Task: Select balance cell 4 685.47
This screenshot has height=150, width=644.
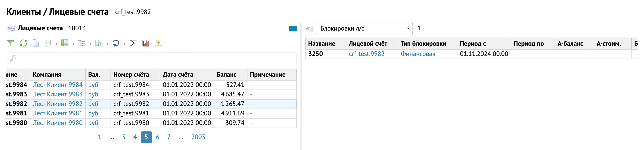Action: pos(231,94)
